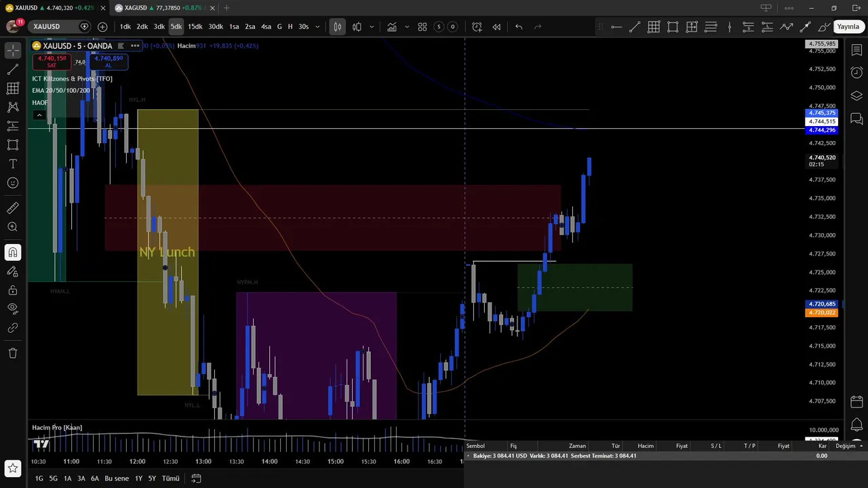Toggle stay in drawing mode
The image size is (868, 488).
[12, 272]
